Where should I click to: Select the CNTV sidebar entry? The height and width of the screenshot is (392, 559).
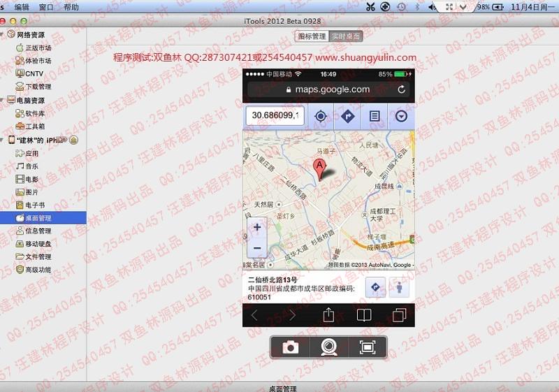(x=29, y=73)
